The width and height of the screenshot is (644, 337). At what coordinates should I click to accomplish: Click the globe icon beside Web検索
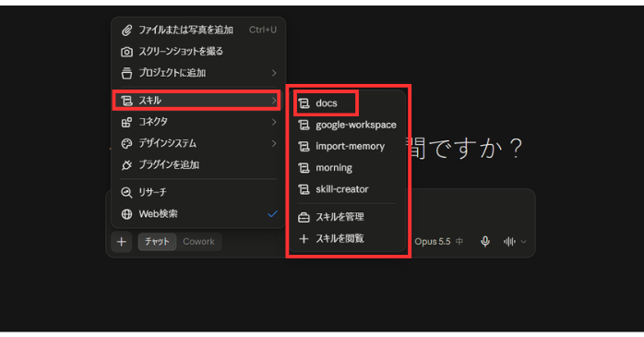coord(126,214)
